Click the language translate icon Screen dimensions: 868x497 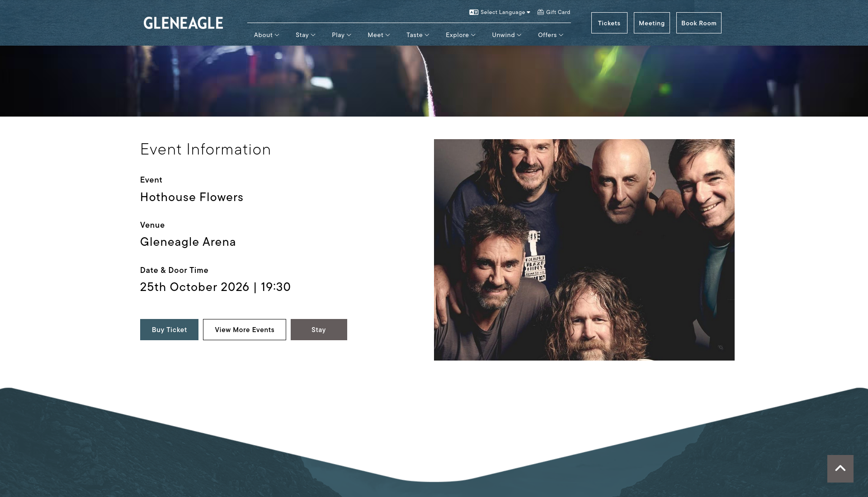(x=474, y=12)
